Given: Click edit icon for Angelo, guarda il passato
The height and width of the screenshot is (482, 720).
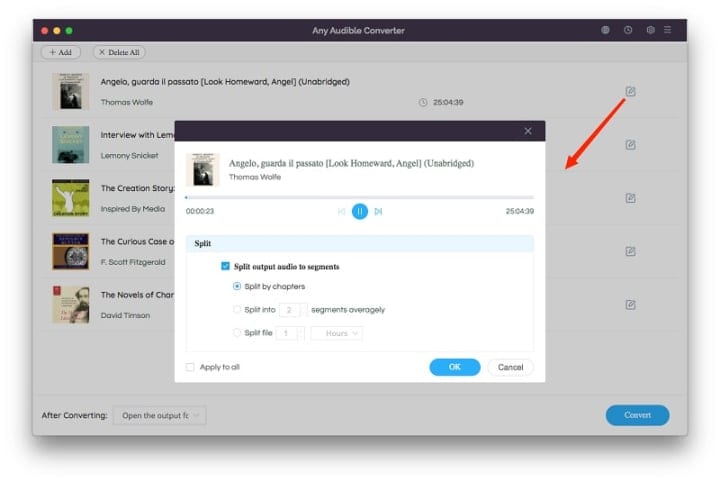Looking at the screenshot, I should pos(630,91).
